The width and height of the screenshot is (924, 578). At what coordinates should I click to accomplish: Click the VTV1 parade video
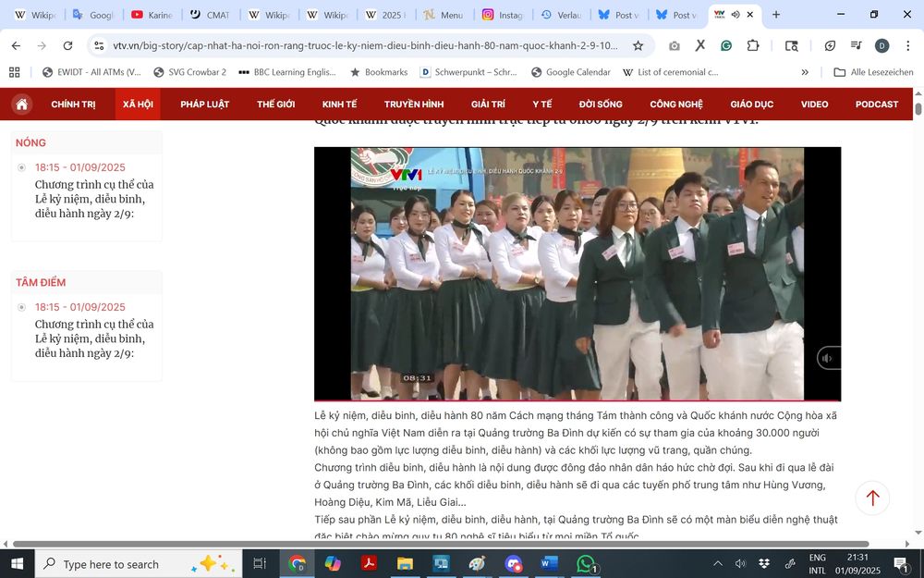point(577,274)
